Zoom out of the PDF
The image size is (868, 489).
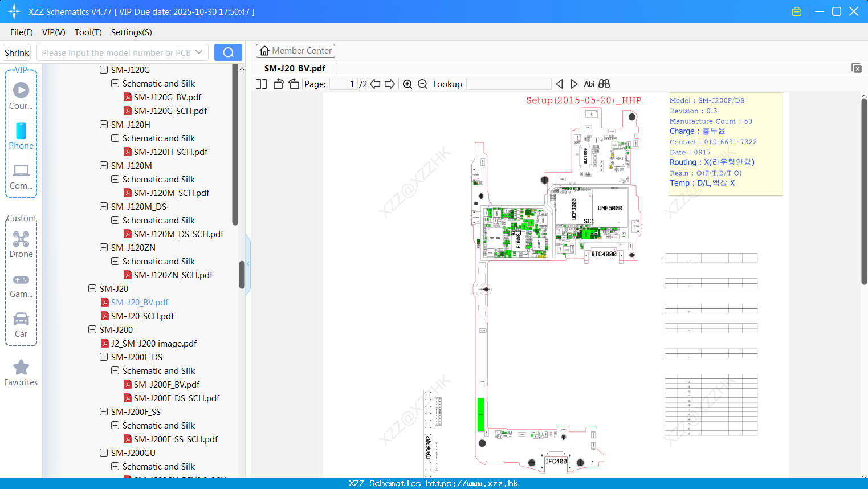422,84
